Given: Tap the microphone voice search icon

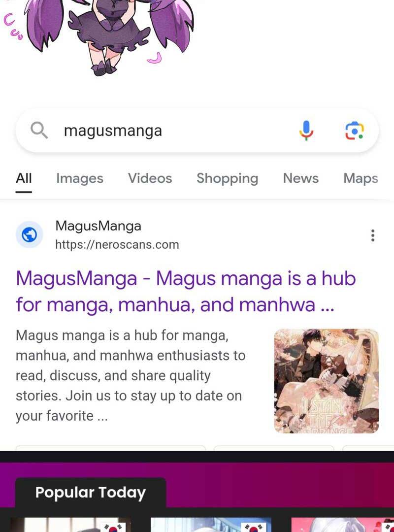Looking at the screenshot, I should (x=306, y=131).
